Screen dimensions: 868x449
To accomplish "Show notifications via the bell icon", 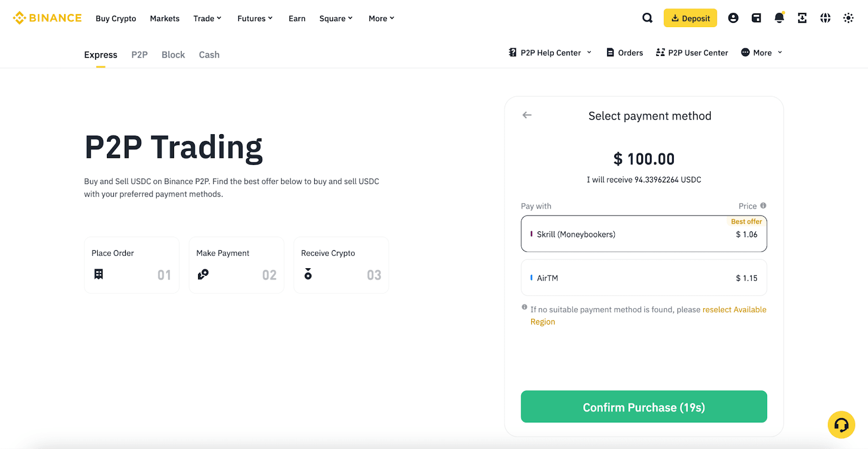I will (779, 18).
